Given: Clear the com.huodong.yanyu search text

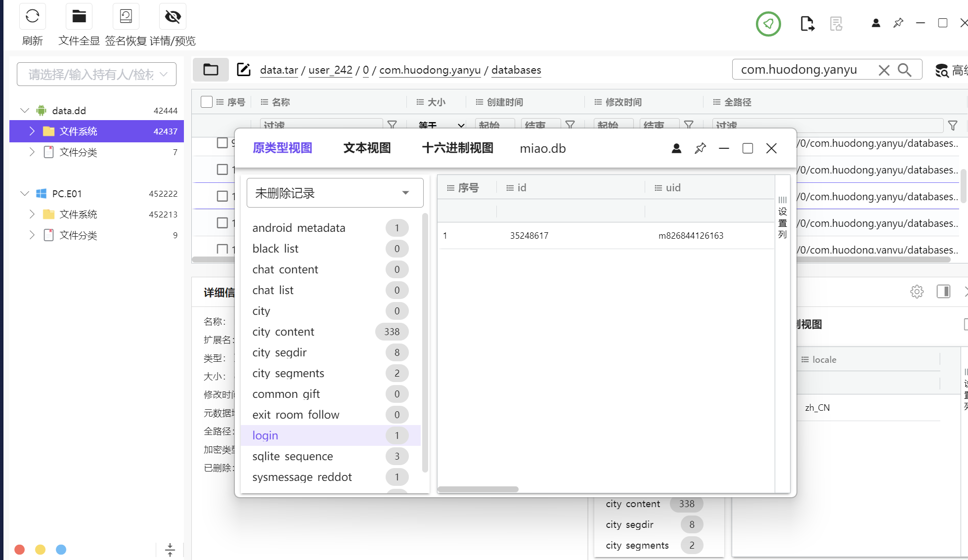Looking at the screenshot, I should [x=884, y=70].
